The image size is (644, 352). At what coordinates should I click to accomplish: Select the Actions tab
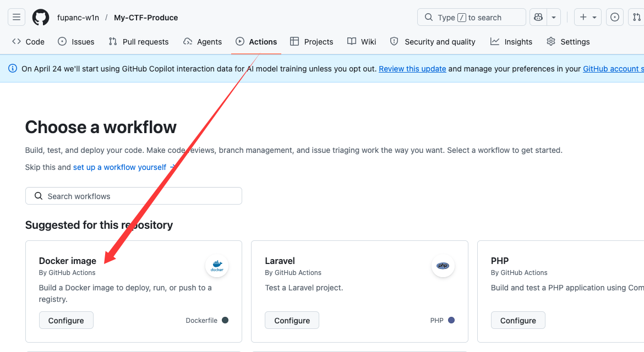(256, 41)
